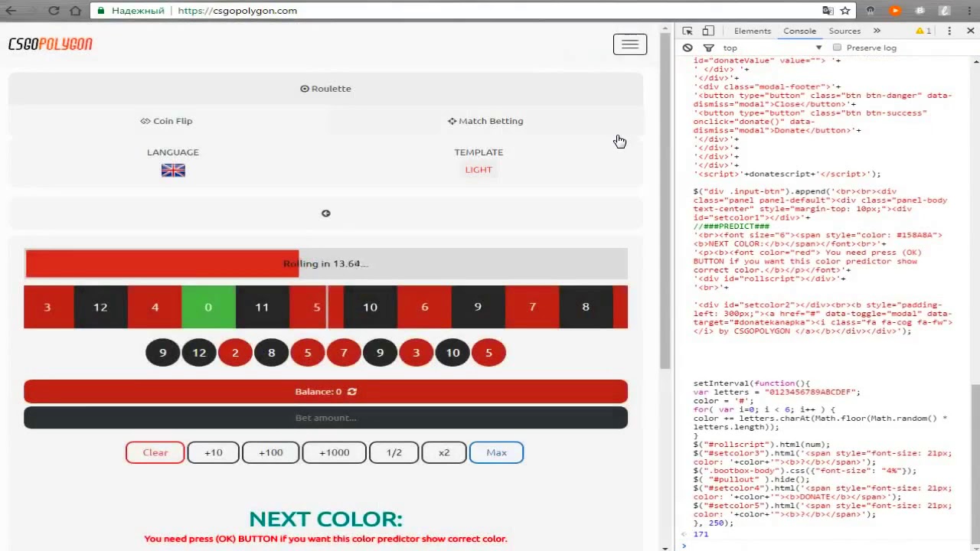Select the Console tab
The image size is (980, 551).
799,31
